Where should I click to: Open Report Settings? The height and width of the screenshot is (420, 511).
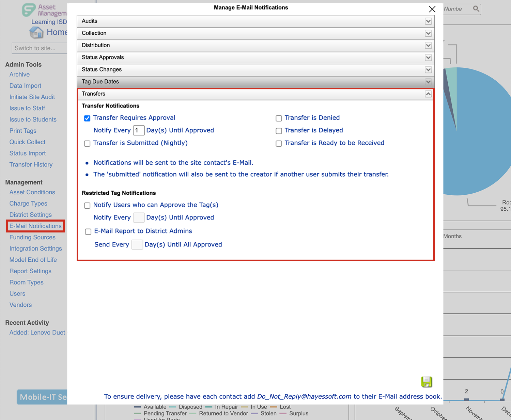pos(30,271)
